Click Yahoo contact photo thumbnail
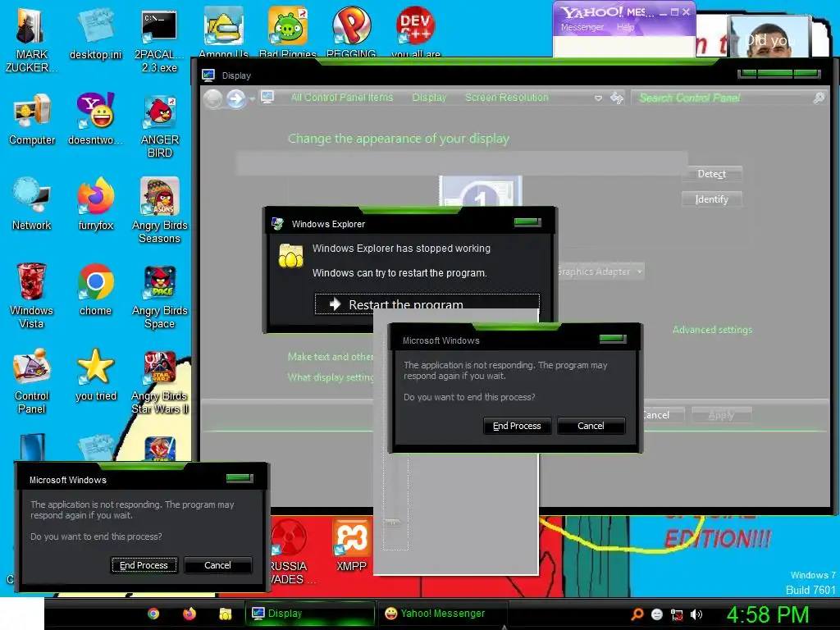This screenshot has height=630, width=840. click(x=769, y=36)
